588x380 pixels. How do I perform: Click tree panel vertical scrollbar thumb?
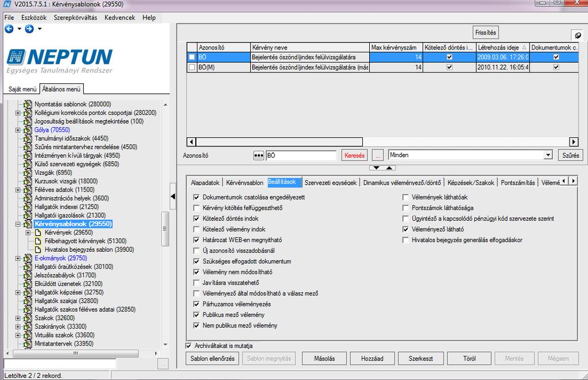165,229
